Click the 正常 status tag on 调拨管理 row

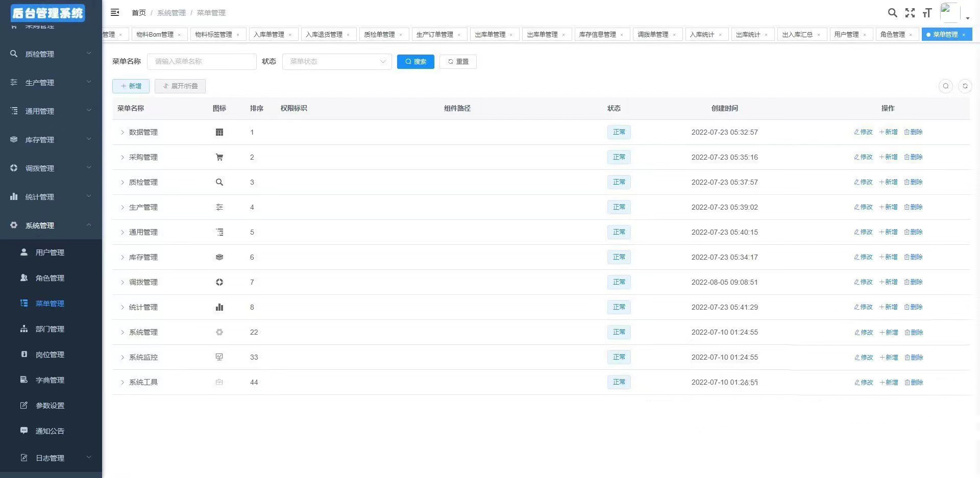[619, 282]
